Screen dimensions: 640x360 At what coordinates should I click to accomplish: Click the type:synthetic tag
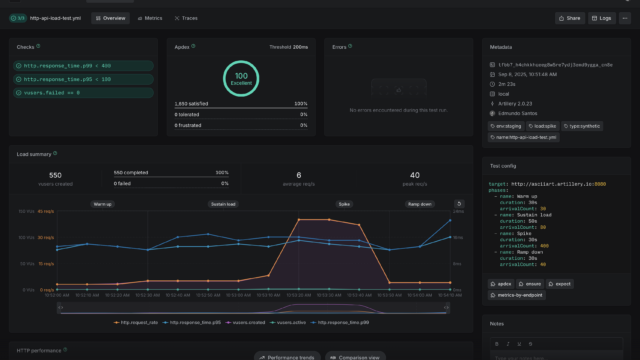pos(582,126)
